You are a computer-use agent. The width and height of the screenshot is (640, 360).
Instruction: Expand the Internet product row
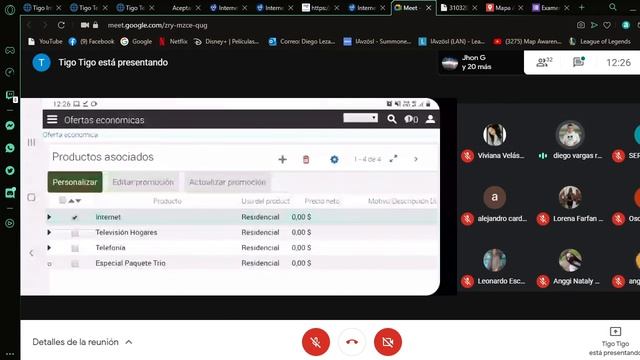(49, 217)
